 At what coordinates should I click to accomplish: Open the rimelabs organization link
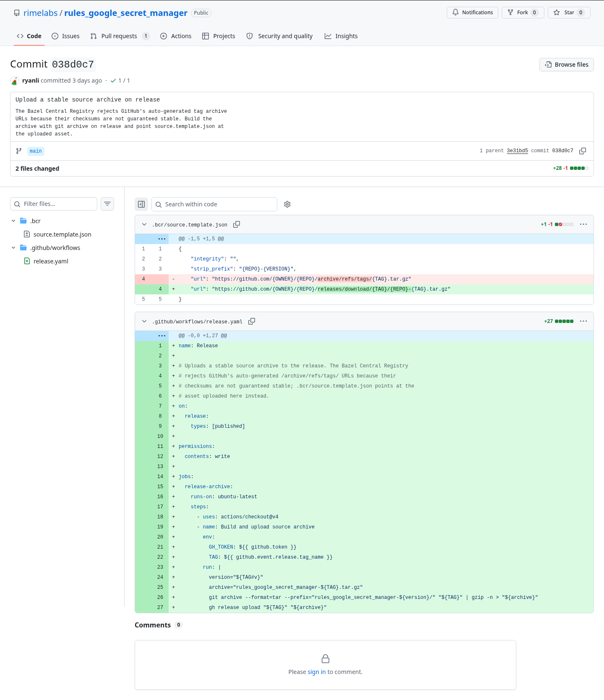point(41,13)
